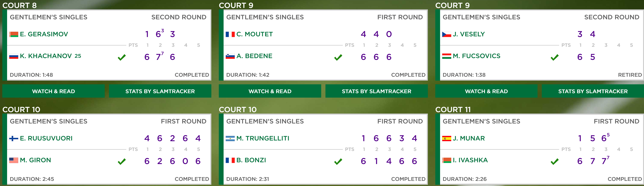Open Stats by Slamtracker for the Gerasimov–Khachanov match
Image resolution: width=644 pixels, height=186 pixels.
160,91
